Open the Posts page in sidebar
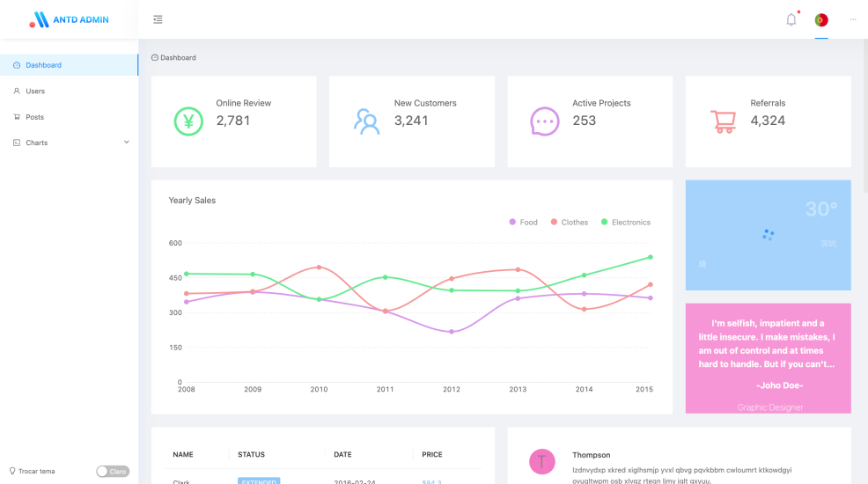The width and height of the screenshot is (868, 484). tap(34, 117)
